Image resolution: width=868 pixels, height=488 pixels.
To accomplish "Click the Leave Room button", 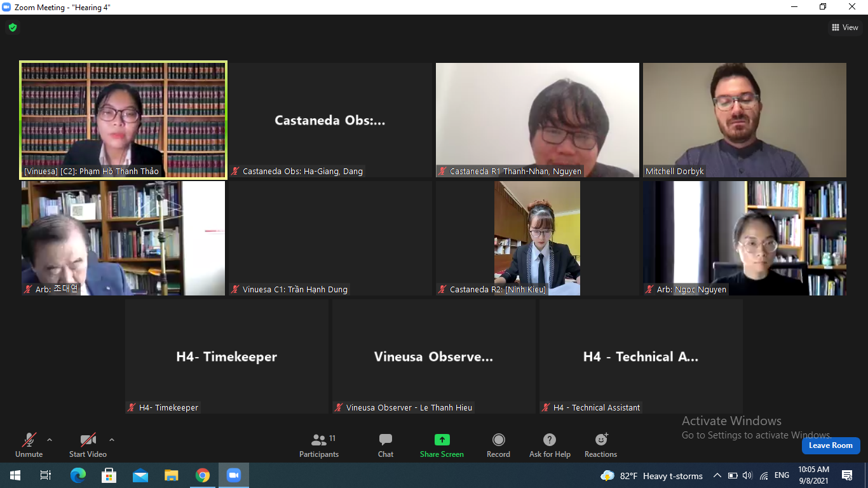I will point(831,445).
